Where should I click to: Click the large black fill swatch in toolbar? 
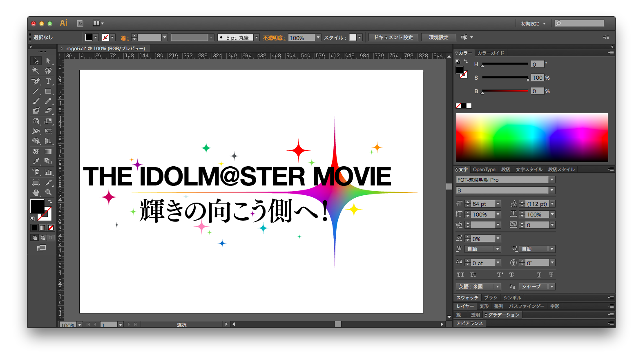coord(37,206)
